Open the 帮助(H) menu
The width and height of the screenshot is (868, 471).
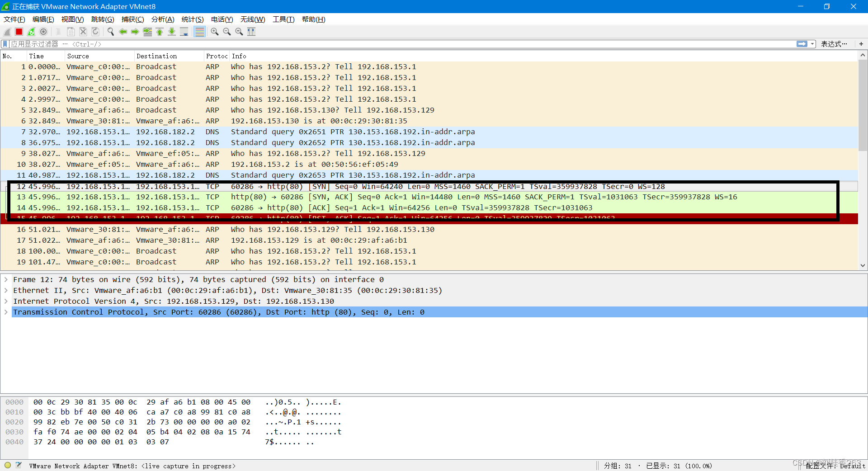coord(314,19)
